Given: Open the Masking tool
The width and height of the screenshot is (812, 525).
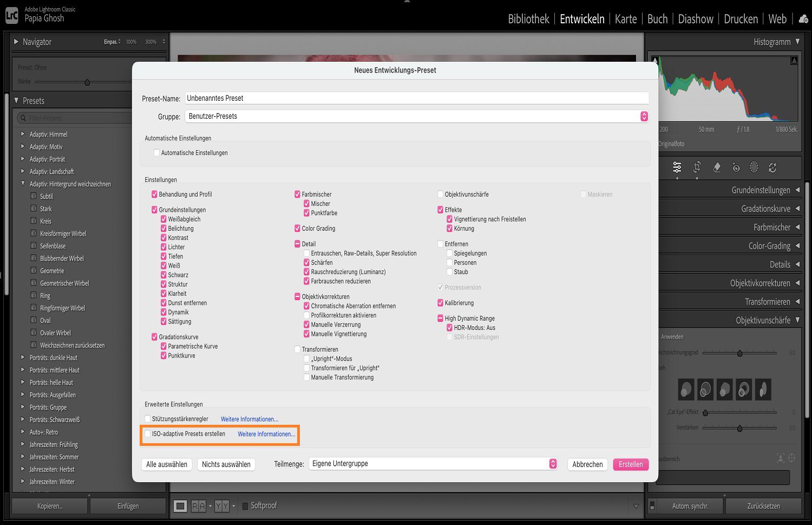Looking at the screenshot, I should [x=754, y=167].
